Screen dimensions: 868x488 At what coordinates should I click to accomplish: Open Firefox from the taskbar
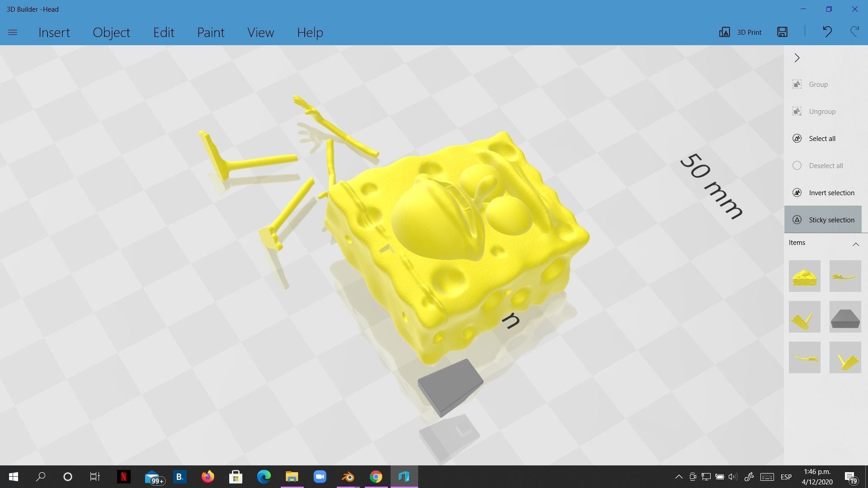[208, 477]
